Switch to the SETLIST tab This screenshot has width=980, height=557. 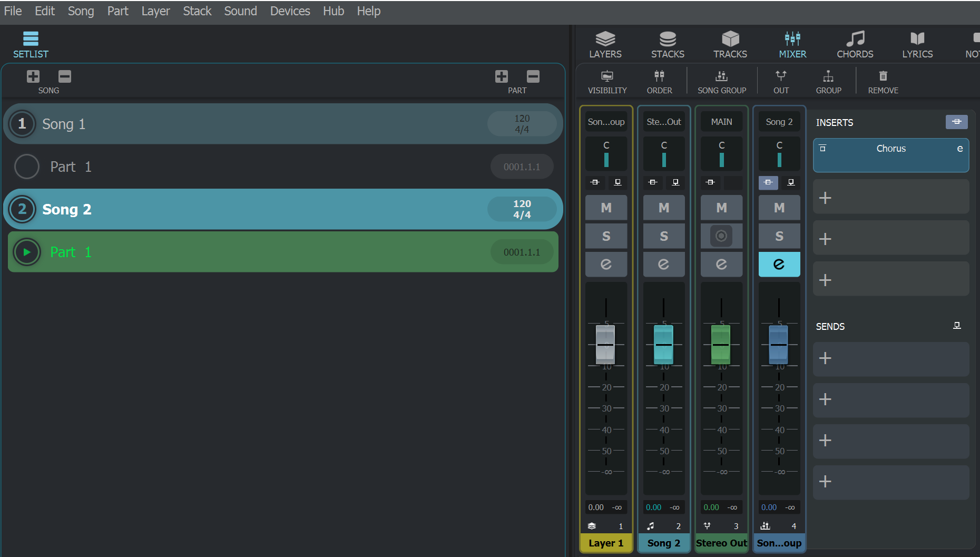pos(30,44)
